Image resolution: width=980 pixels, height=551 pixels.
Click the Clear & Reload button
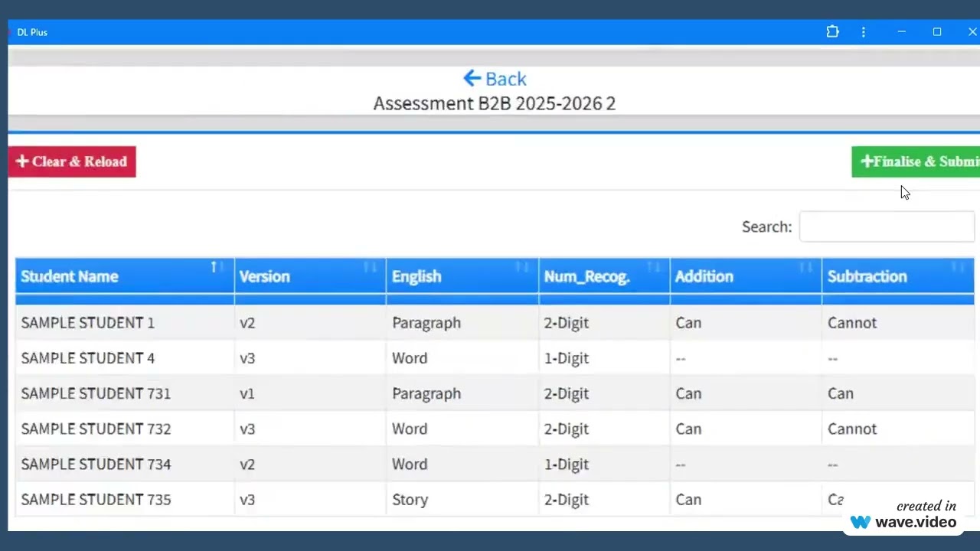(72, 161)
